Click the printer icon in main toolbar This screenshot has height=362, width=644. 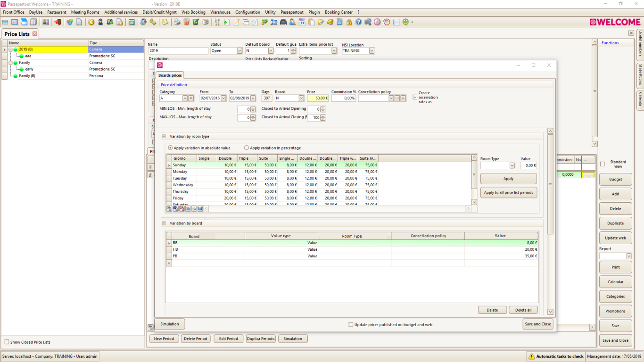pos(177,22)
